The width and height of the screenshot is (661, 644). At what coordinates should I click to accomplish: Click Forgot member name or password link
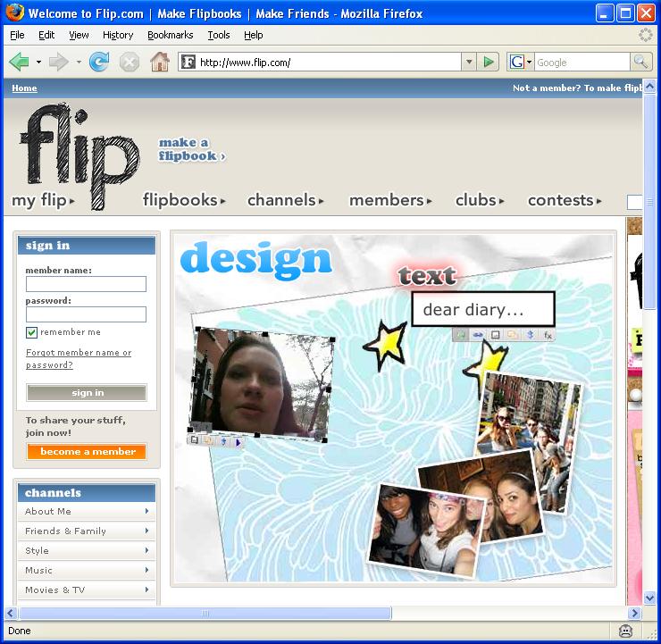[79, 359]
